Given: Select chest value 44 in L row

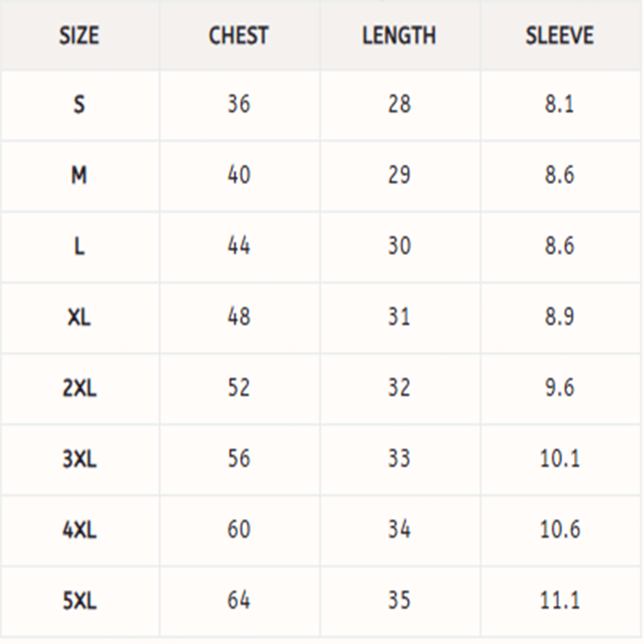Looking at the screenshot, I should (238, 246).
